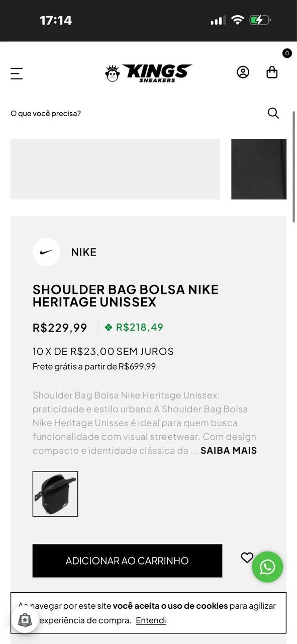
Task: Add product to wishlist with heart icon
Action: coord(247,558)
